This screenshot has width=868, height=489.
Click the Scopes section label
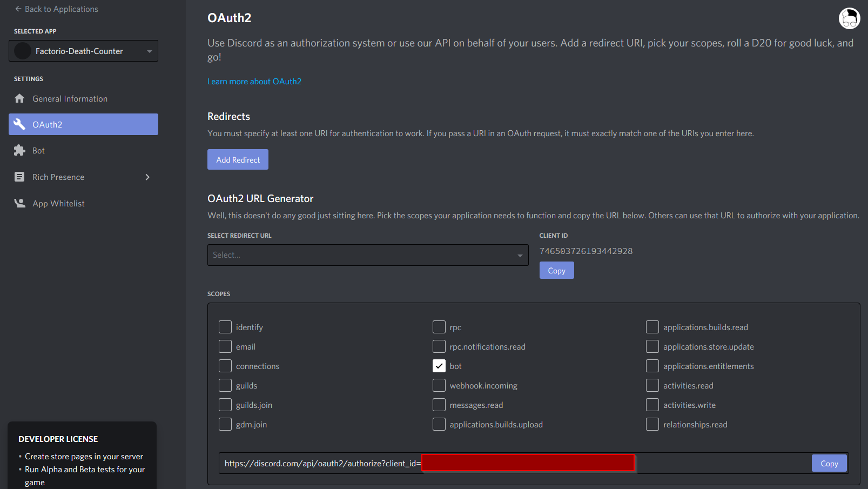219,294
